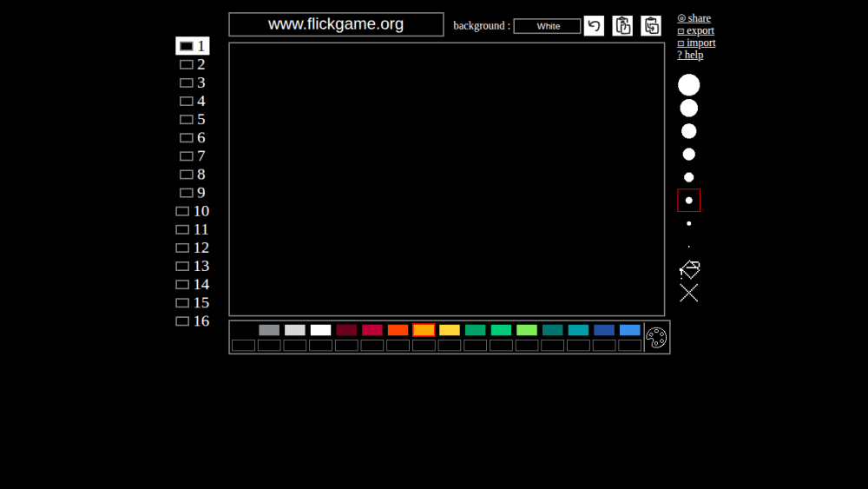
Task: Select the largest brush size circle
Action: pos(688,85)
